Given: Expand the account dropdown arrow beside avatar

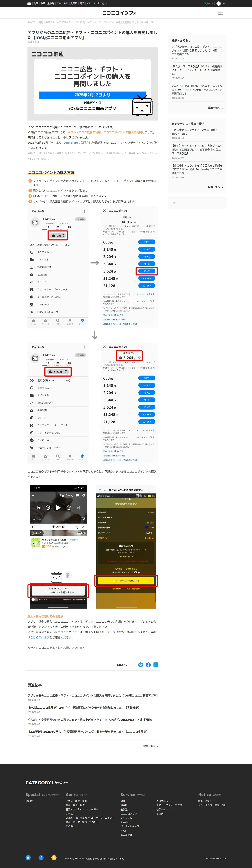Looking at the screenshot, I should tap(224, 3).
